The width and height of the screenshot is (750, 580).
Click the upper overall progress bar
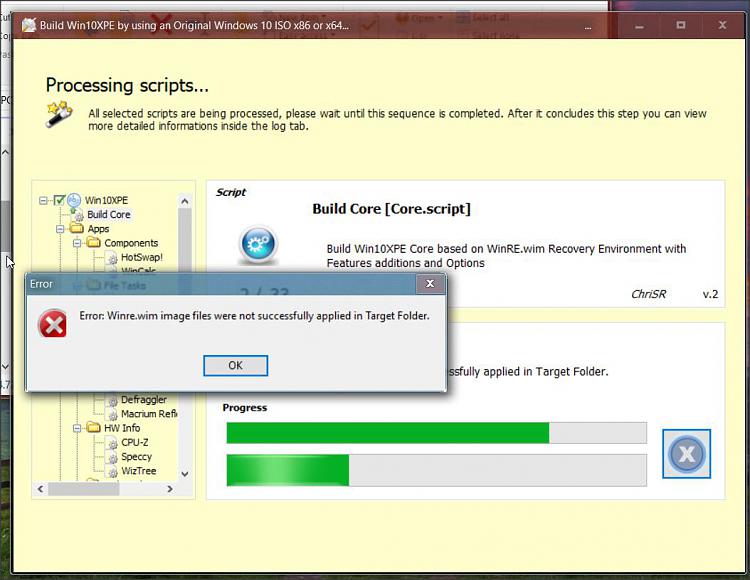coord(437,433)
